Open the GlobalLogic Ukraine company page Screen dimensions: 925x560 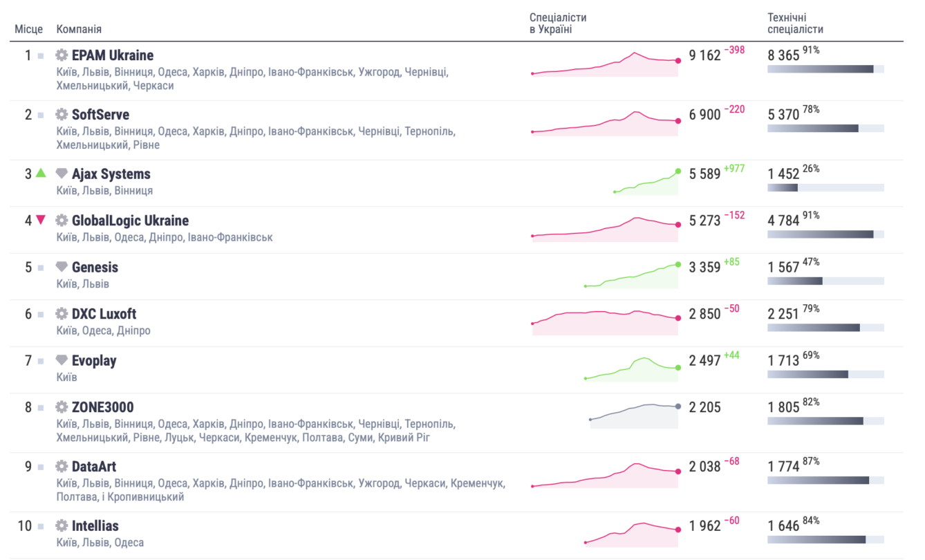pos(130,221)
